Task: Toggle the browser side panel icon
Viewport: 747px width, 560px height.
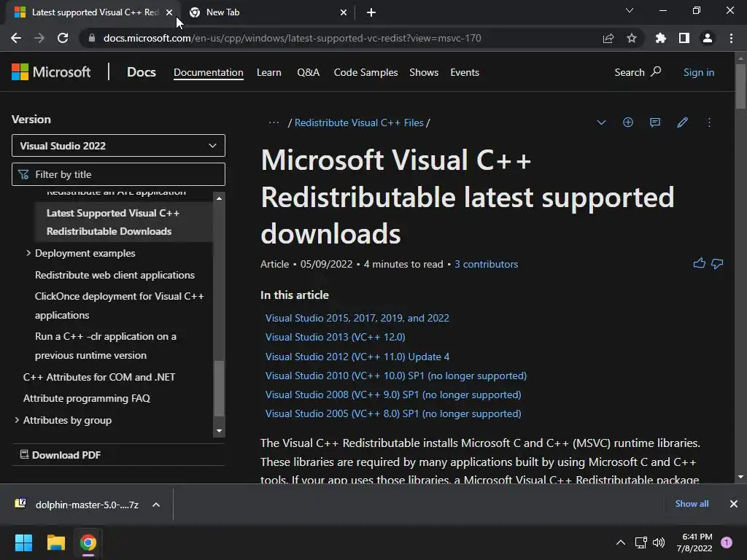Action: 684,38
